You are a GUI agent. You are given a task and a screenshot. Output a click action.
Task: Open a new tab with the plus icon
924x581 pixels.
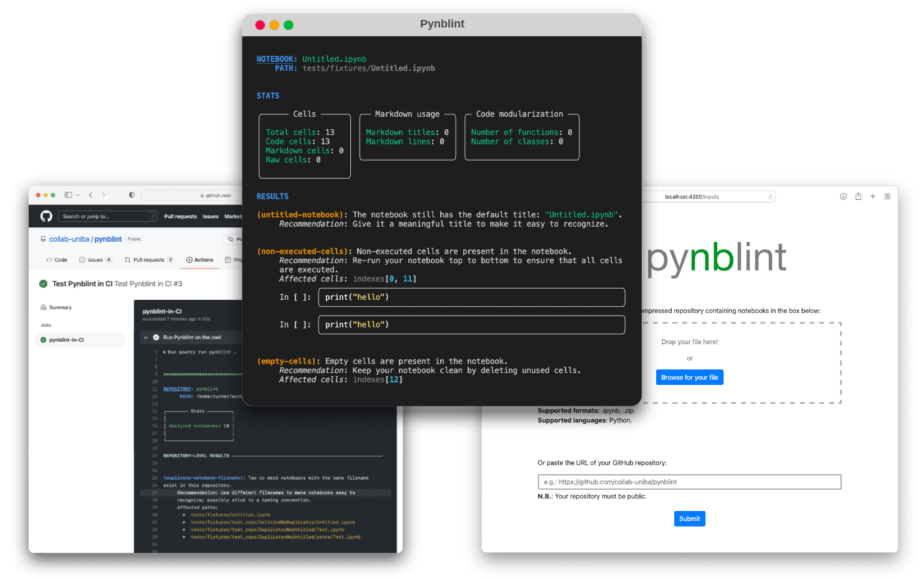(x=873, y=196)
